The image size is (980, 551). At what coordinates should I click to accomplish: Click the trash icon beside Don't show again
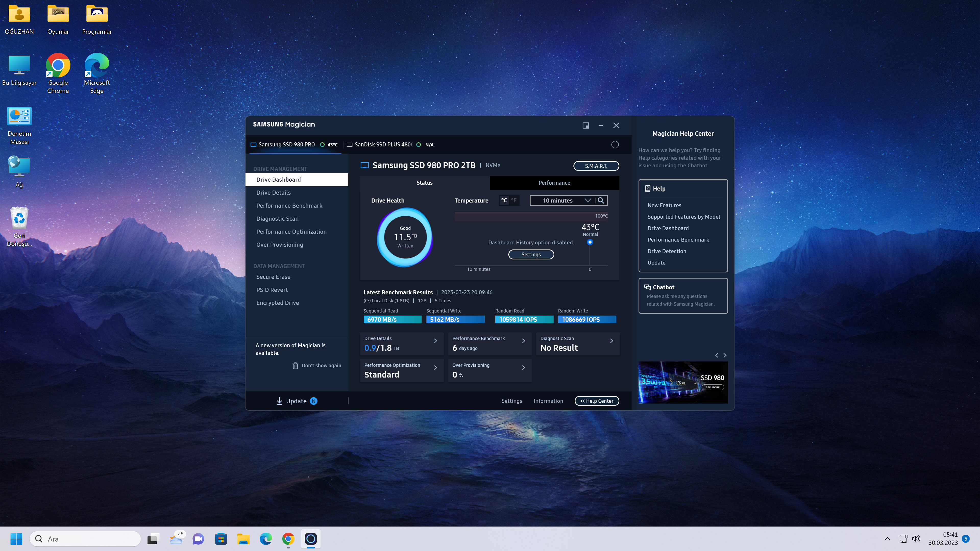click(x=295, y=366)
